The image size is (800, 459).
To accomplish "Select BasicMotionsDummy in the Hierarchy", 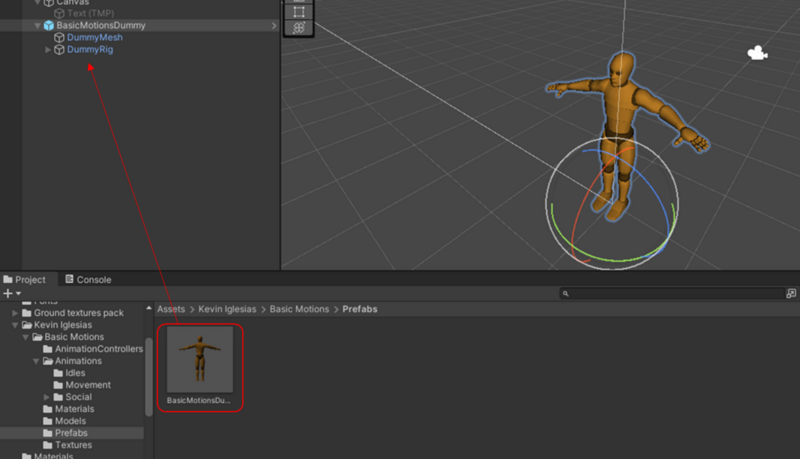I will [x=101, y=25].
